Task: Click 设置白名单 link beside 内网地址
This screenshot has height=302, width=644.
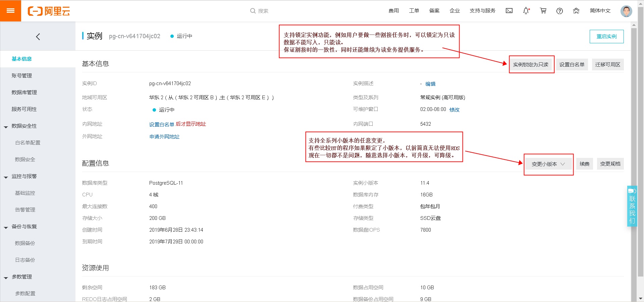Action: [162, 124]
